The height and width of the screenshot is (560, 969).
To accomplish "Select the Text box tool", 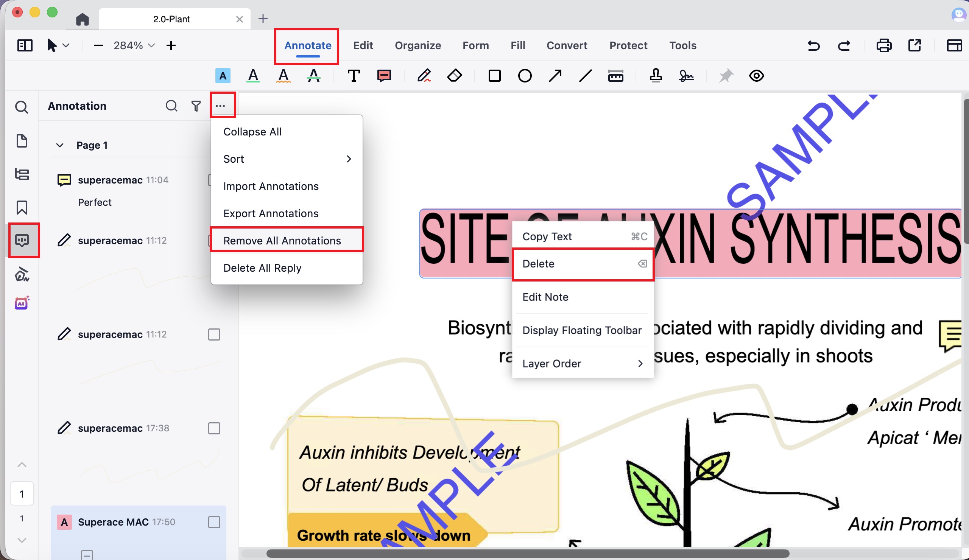I will click(354, 76).
